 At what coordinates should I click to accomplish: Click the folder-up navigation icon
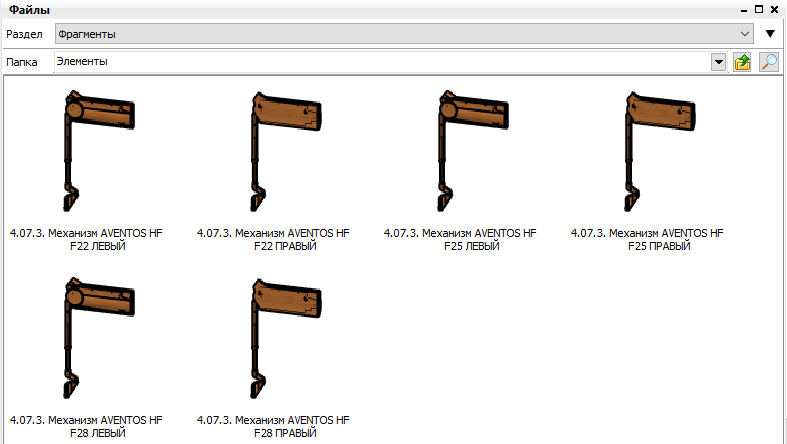pos(742,62)
